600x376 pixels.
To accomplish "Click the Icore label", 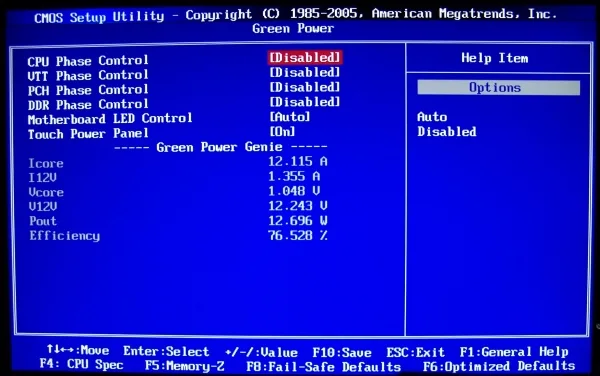I will pyautogui.click(x=46, y=163).
